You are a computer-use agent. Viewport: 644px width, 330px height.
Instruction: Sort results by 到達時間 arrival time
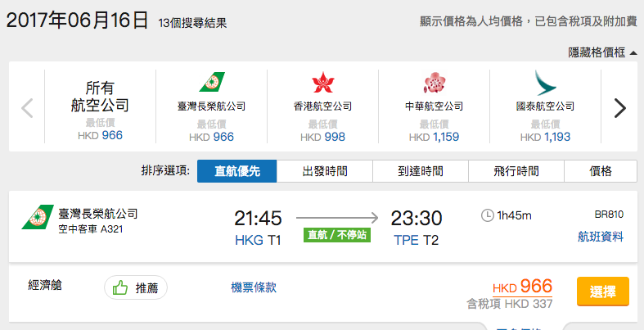tap(421, 171)
